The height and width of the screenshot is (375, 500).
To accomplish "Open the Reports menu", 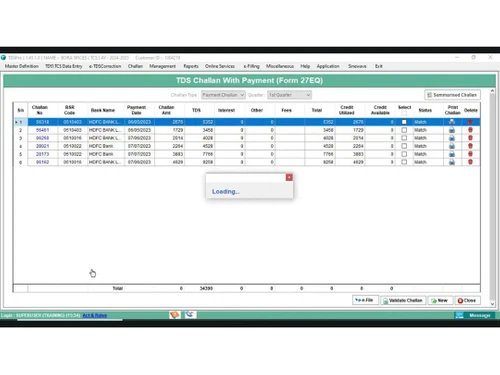I will (191, 66).
